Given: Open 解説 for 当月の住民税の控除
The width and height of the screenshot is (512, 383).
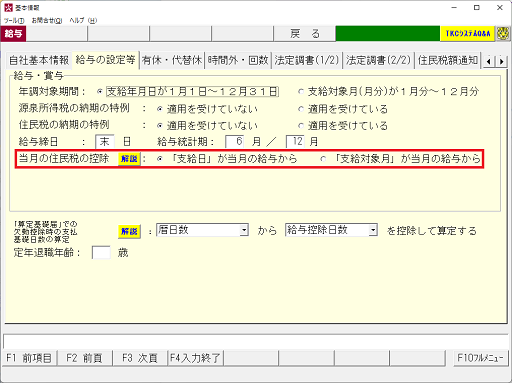Looking at the screenshot, I should [x=129, y=159].
